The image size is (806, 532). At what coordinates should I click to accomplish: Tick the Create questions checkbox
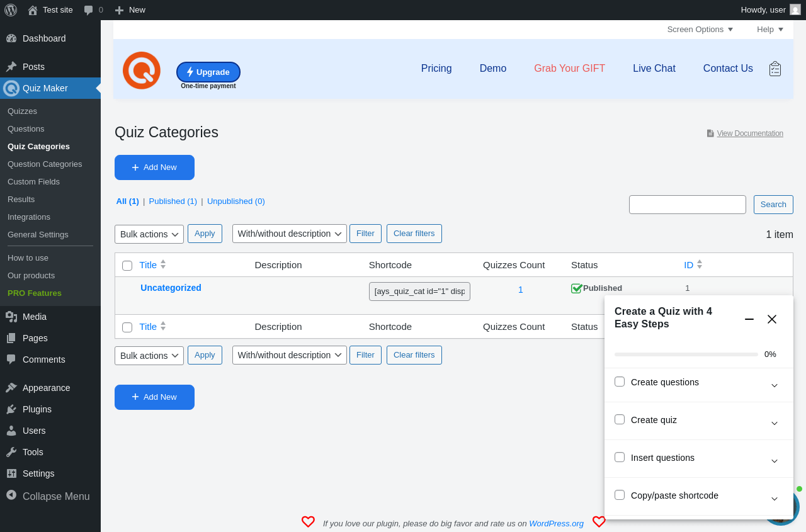620,382
